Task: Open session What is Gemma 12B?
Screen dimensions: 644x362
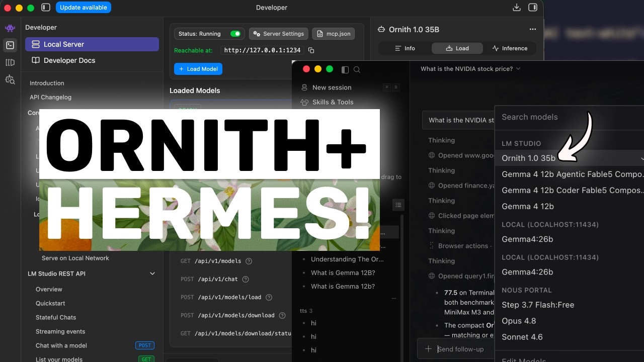Action: pos(343,273)
